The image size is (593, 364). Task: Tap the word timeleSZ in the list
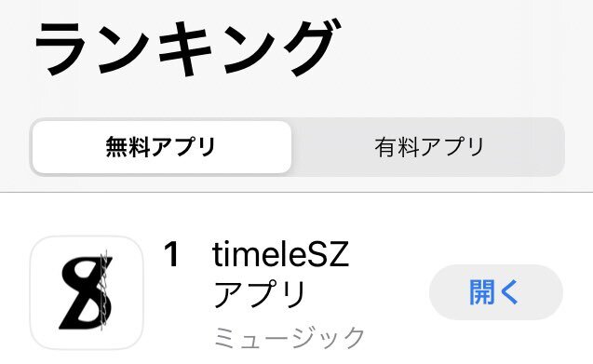click(x=280, y=254)
